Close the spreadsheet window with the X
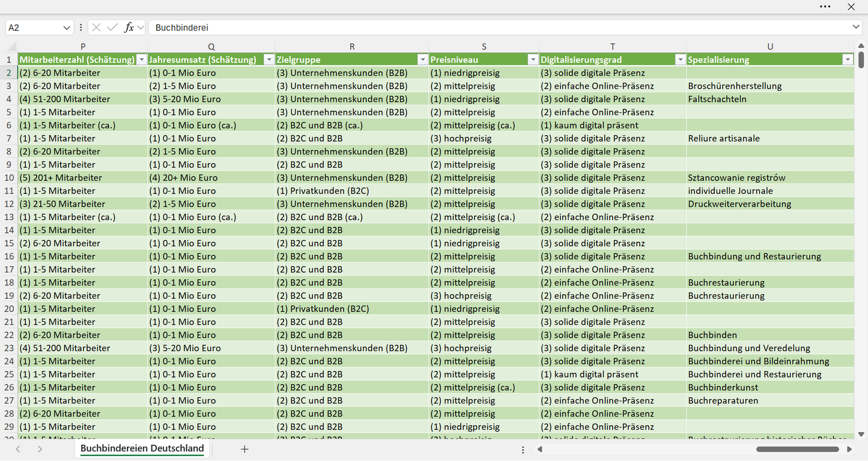The image size is (868, 461). pos(851,7)
